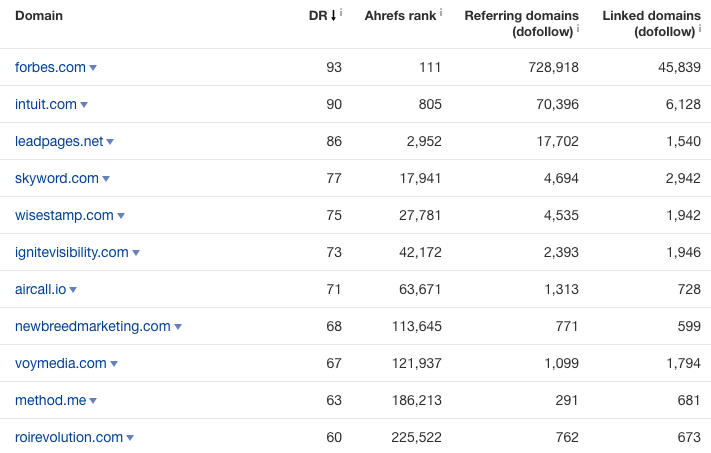Screen dimensions: 711x453
Task: Select forbes.com Ahrefs rank 111
Action: [430, 67]
